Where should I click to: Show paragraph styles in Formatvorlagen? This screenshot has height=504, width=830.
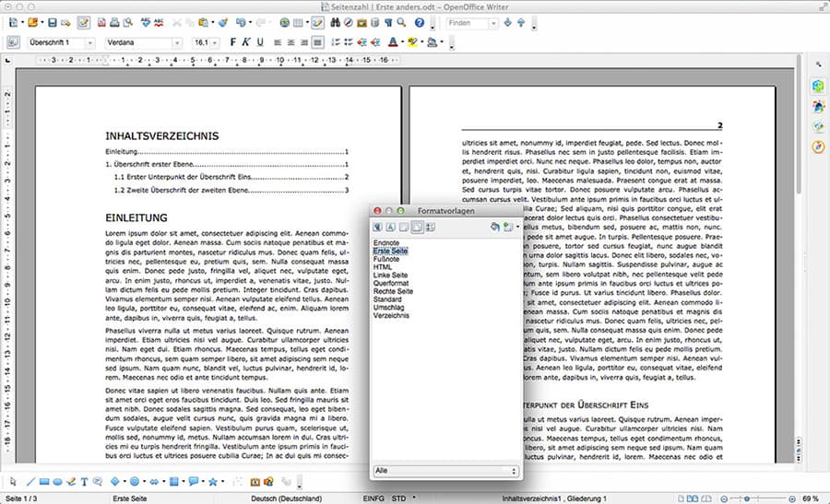click(x=377, y=227)
